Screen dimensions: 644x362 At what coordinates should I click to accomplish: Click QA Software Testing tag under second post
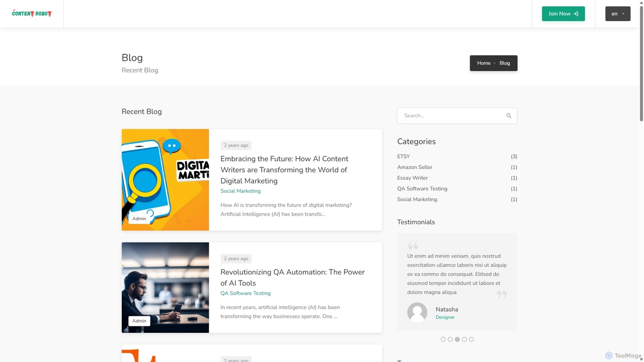click(246, 293)
